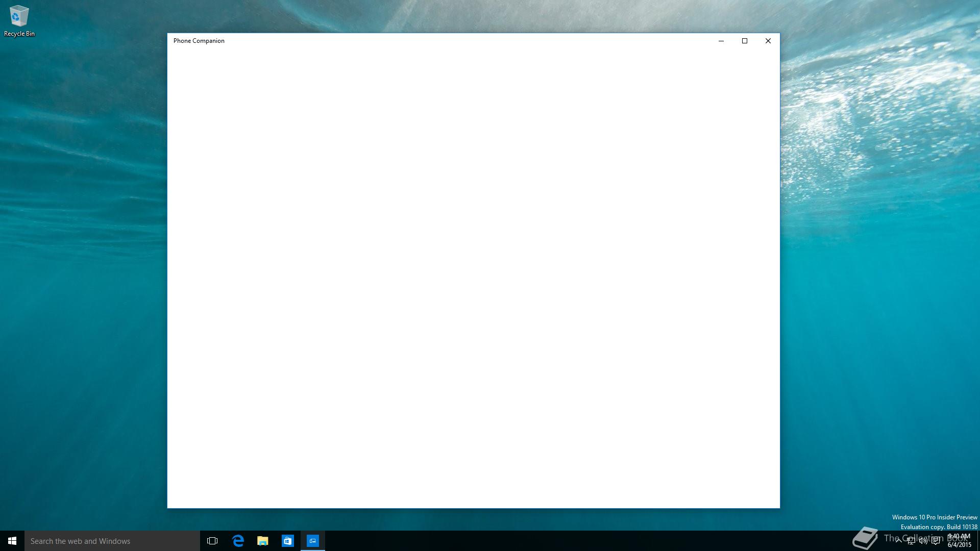Show hidden system tray icons
Viewport: 980px width, 551px height.
(898, 541)
